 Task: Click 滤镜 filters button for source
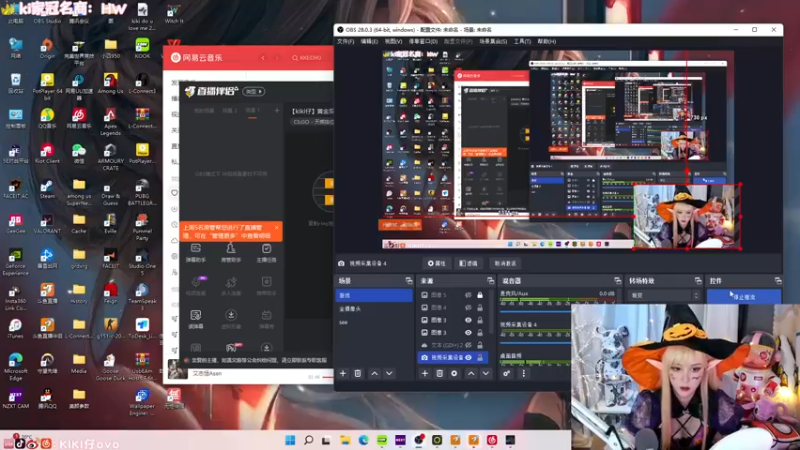pyautogui.click(x=468, y=263)
